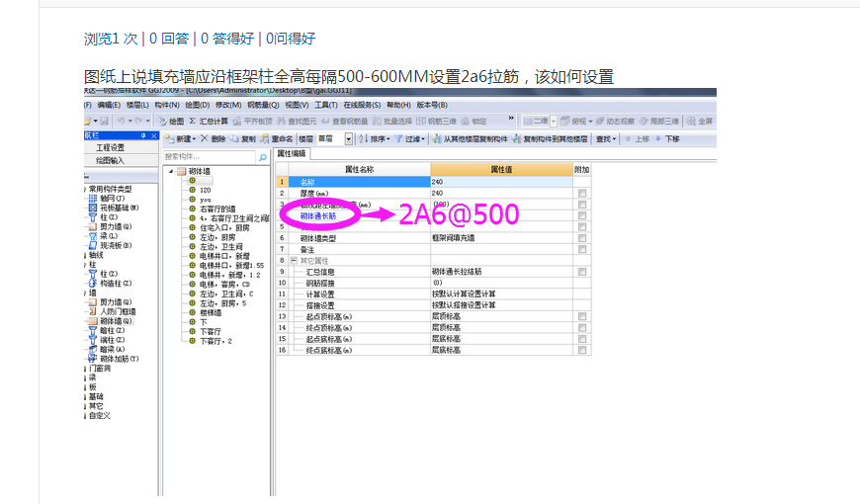860x504 pixels.
Task: Click the 绘图输入 button
Action: click(111, 160)
